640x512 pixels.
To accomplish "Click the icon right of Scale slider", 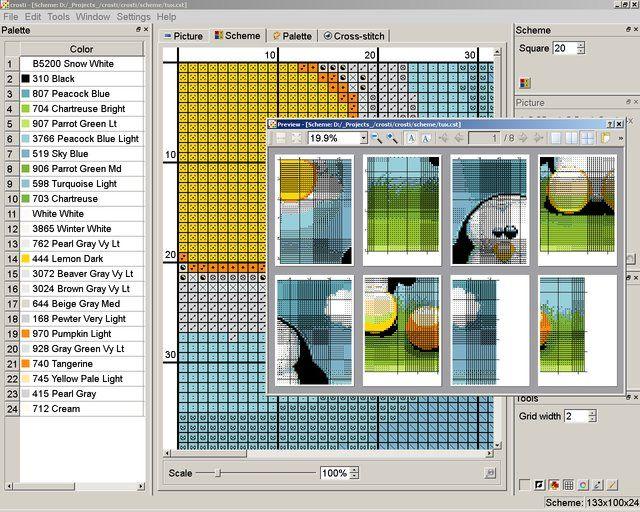I will point(490,473).
